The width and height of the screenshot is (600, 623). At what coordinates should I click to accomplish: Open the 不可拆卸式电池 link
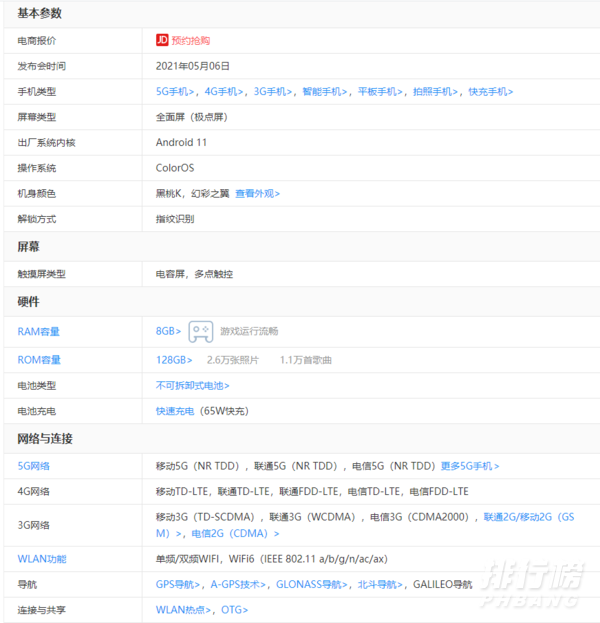pos(192,385)
